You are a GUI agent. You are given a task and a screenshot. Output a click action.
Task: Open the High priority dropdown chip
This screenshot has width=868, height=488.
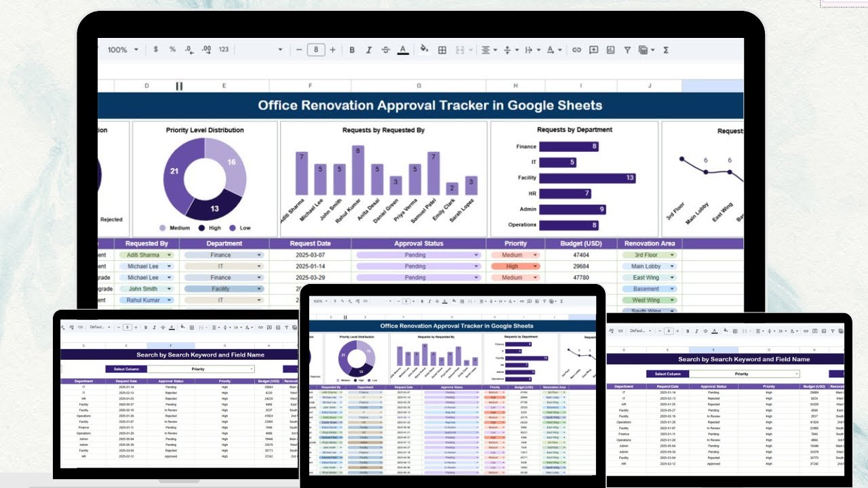pos(515,266)
